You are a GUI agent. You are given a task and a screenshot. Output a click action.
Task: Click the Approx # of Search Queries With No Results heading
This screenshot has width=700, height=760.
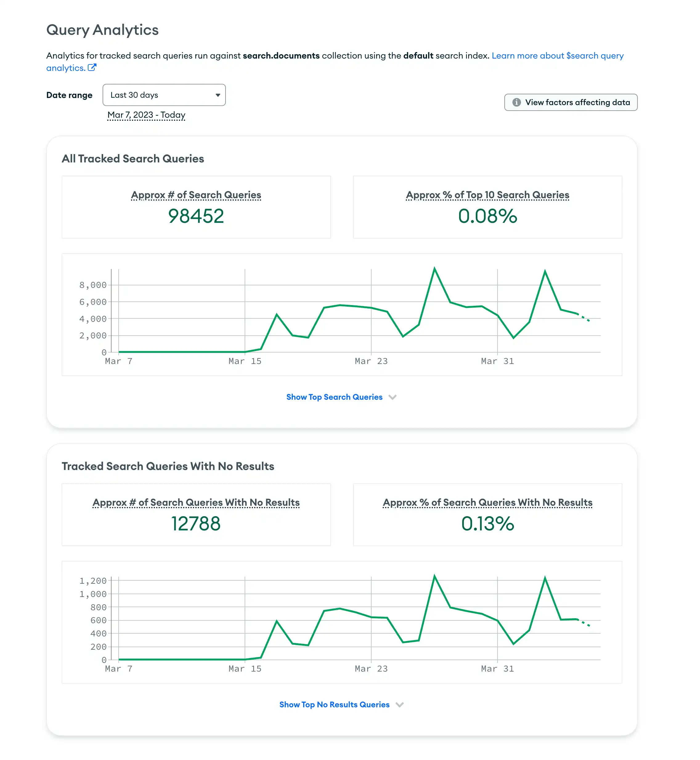pyautogui.click(x=196, y=502)
